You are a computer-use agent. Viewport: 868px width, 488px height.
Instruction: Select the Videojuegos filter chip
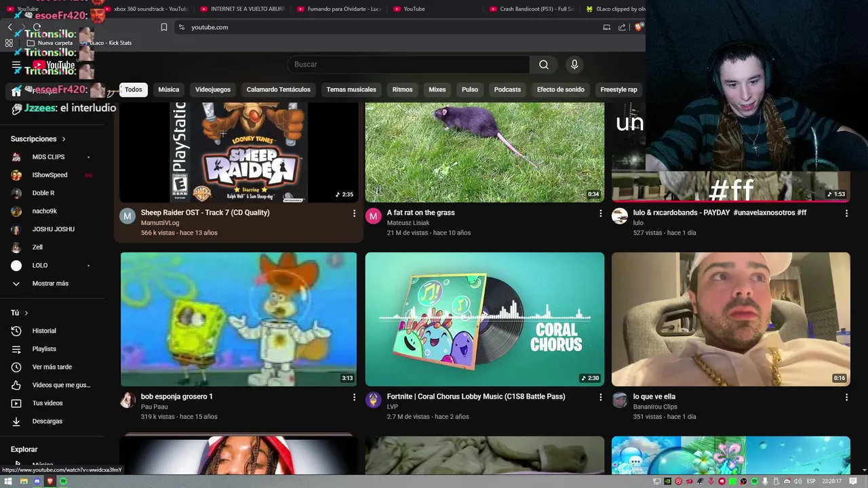tap(213, 89)
